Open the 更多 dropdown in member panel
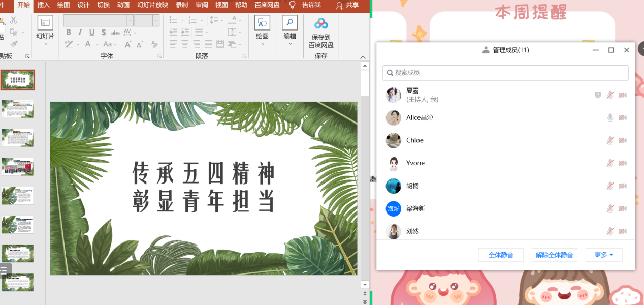This screenshot has width=644, height=305. click(604, 255)
